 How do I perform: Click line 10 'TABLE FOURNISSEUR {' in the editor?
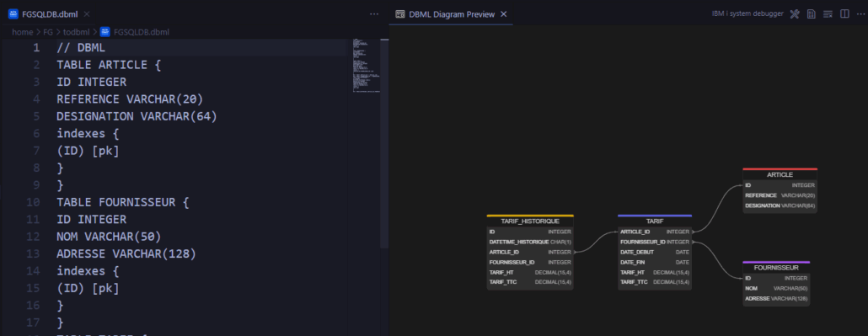coord(123,202)
